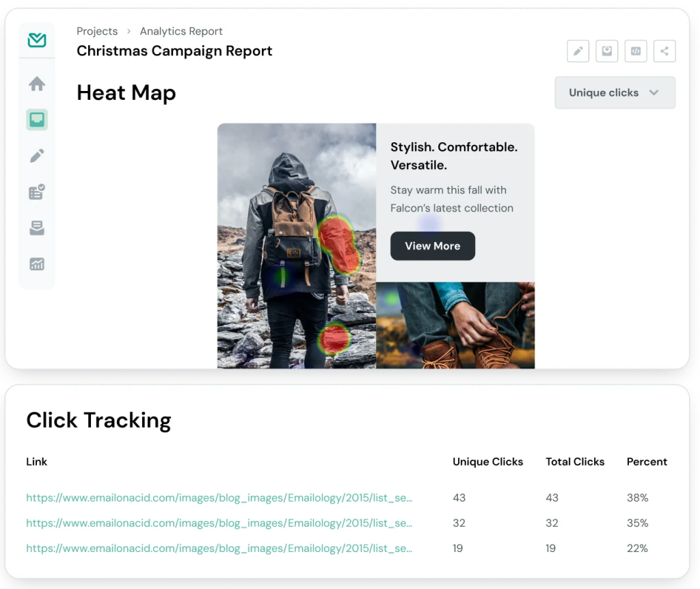This screenshot has height=589, width=700.
Task: Open the second tracked link with 32 clicks
Action: pyautogui.click(x=219, y=523)
